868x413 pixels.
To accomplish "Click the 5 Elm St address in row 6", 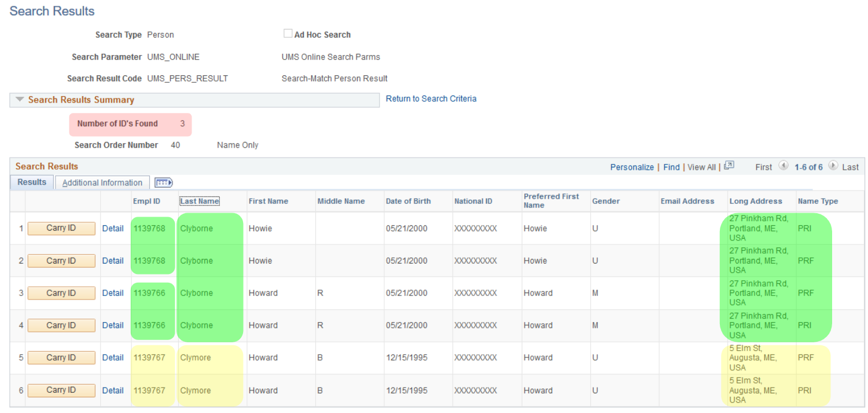I will pos(753,390).
